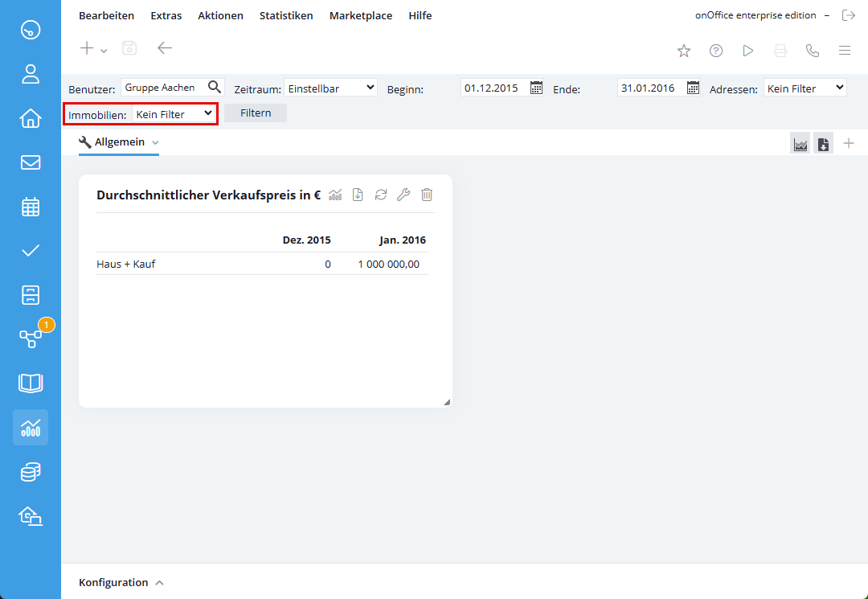Open the real estate house icon in the sidebar

(x=31, y=118)
